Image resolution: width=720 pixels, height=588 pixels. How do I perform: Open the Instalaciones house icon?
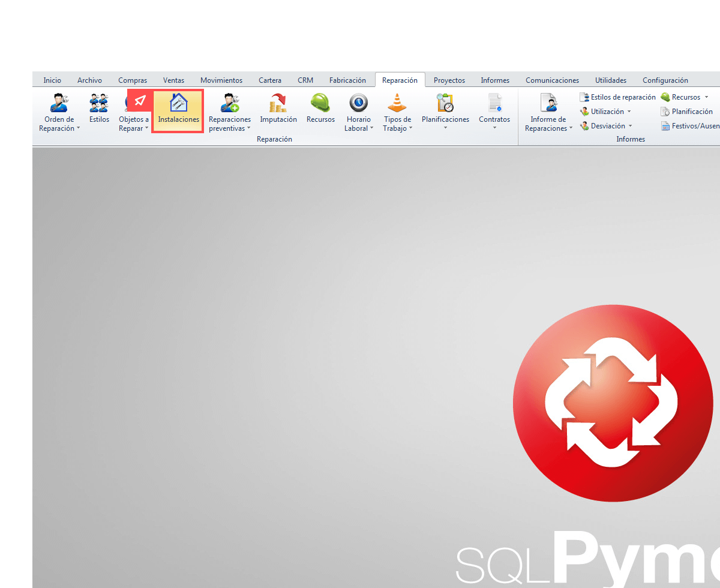click(178, 104)
